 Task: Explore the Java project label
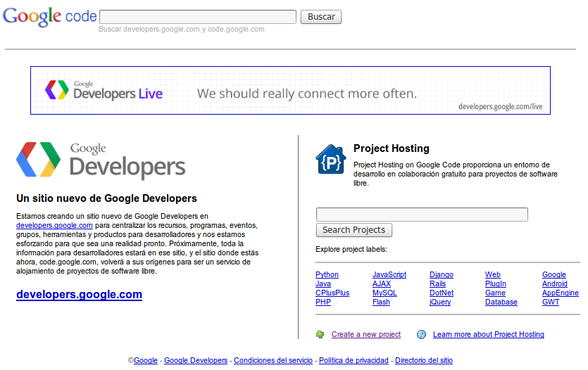point(323,284)
